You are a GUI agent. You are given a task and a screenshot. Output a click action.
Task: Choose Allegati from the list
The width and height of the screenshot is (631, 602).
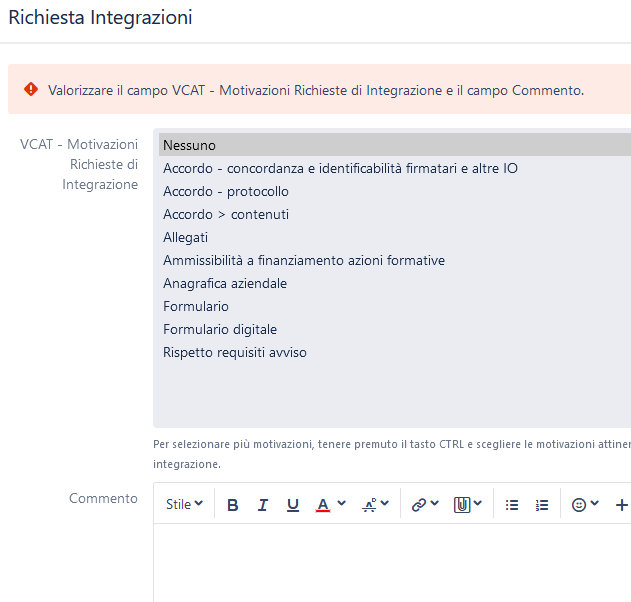coord(395,237)
